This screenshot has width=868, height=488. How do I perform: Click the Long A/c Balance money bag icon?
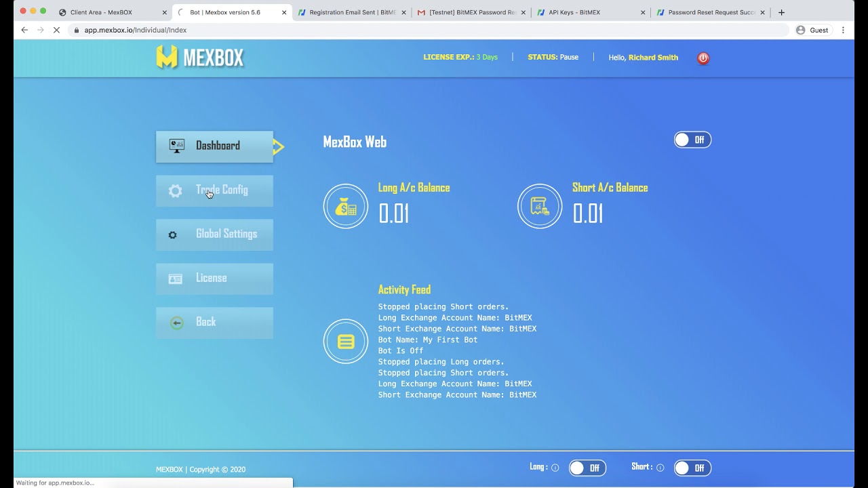click(346, 206)
